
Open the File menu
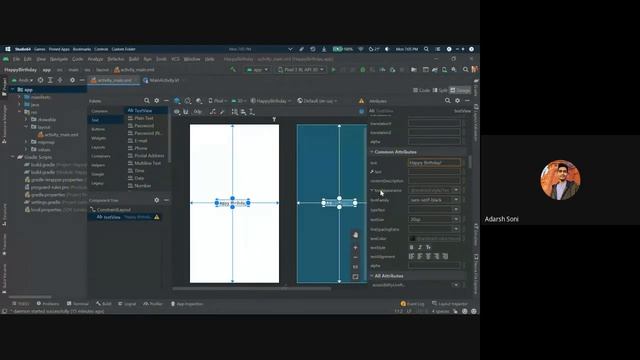pos(16,59)
